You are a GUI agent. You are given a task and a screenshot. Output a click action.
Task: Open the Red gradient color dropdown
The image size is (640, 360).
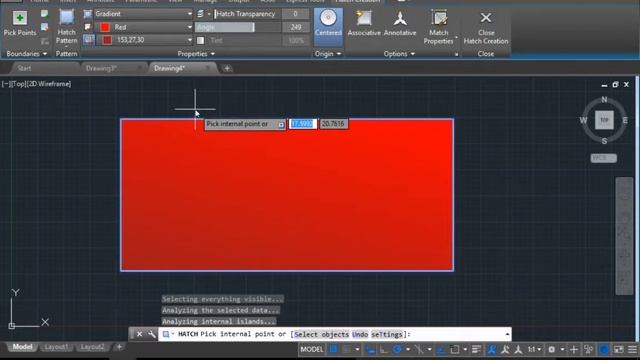[x=189, y=27]
